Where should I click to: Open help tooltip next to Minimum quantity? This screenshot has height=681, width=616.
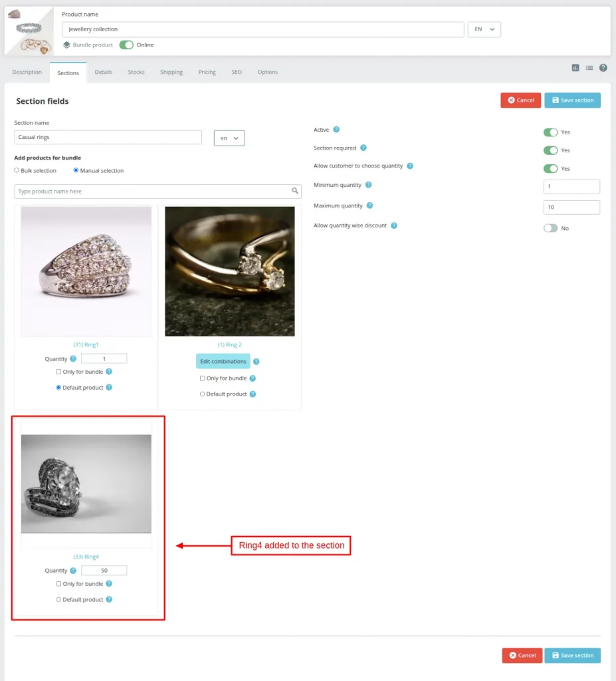[x=368, y=185]
